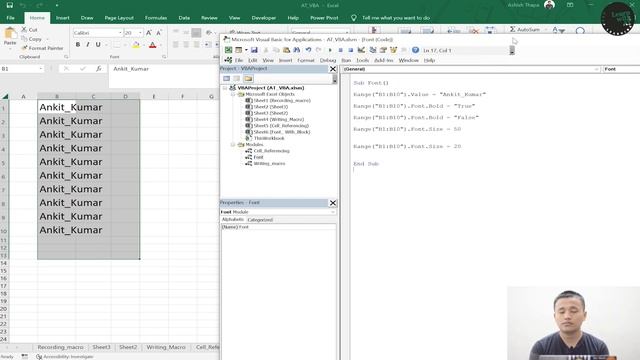Toggle Design Mode icon in VBA toolbar
This screenshot has height=360, width=640.
point(361,50)
